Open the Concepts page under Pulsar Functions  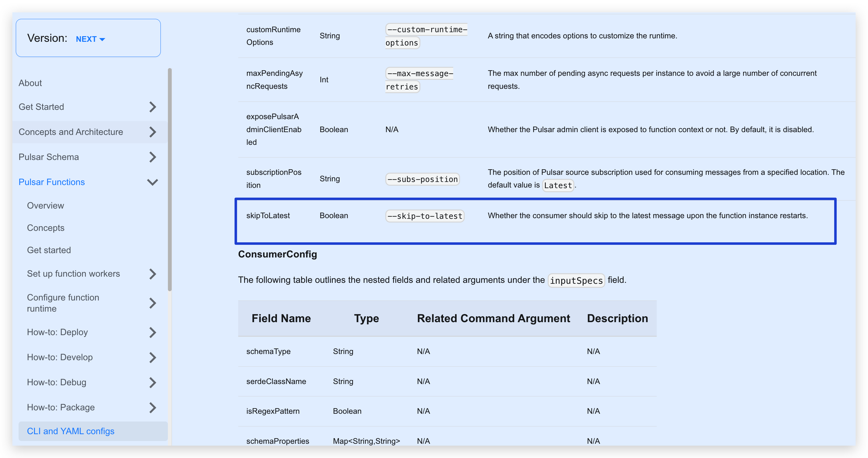click(46, 228)
